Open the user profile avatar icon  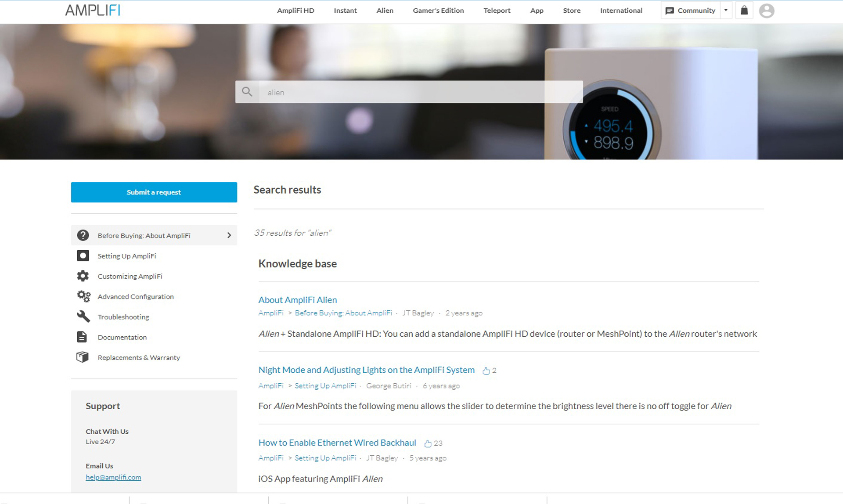click(x=767, y=11)
